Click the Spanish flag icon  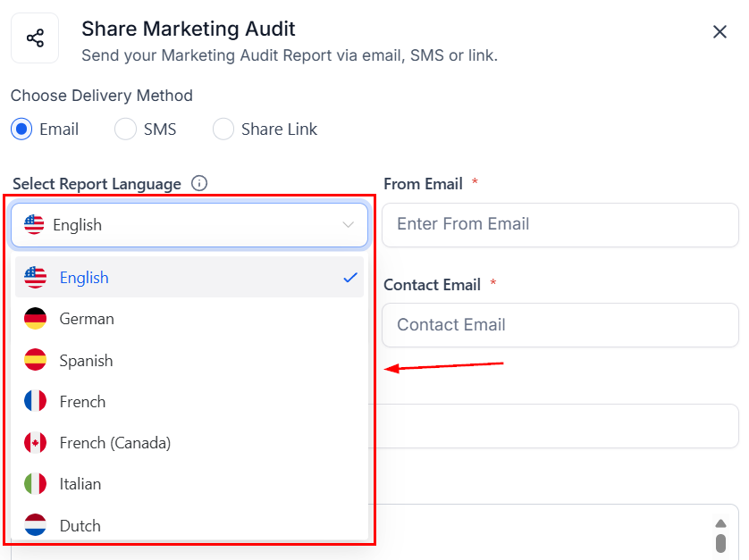(x=36, y=360)
